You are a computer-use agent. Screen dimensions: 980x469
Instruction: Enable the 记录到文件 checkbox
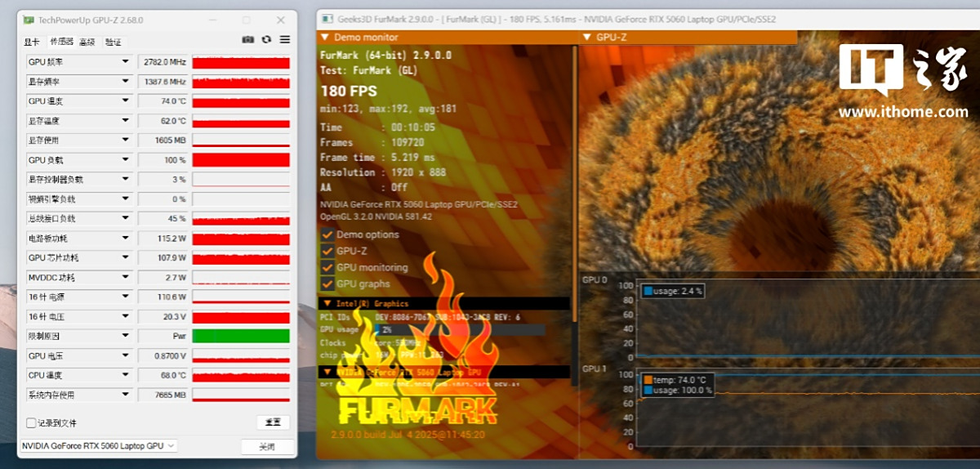click(32, 422)
